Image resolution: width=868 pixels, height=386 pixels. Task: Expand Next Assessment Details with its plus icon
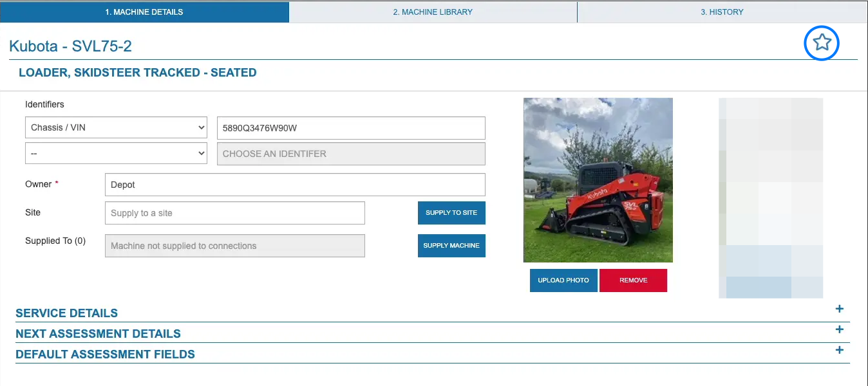[839, 329]
